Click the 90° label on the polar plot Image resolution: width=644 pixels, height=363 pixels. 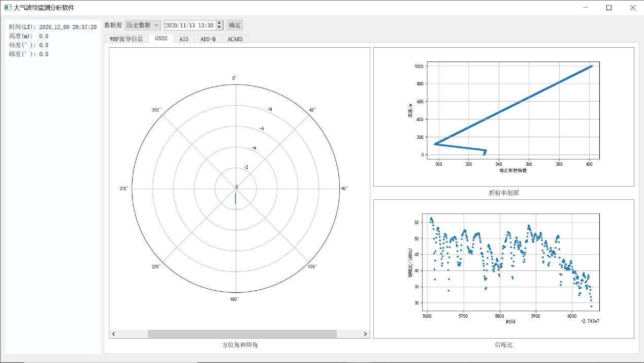(x=344, y=189)
